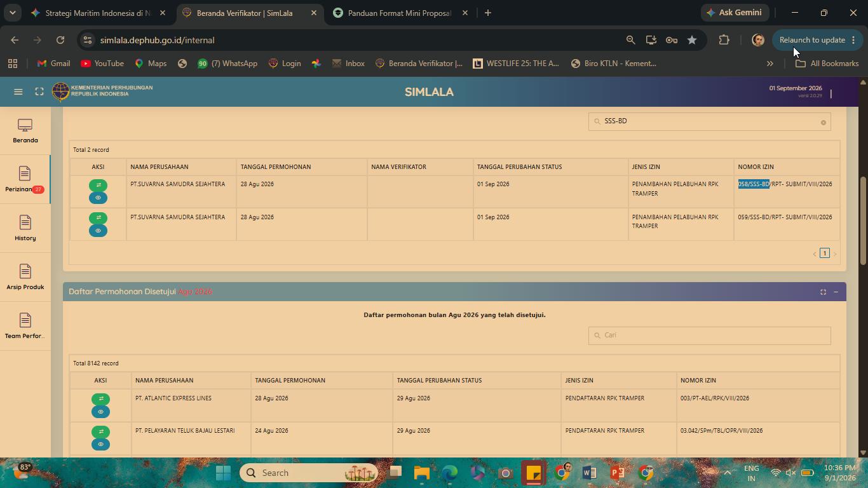Image resolution: width=868 pixels, height=488 pixels.
Task: View details eye icon for 058/SSS-BD row
Action: (x=98, y=198)
